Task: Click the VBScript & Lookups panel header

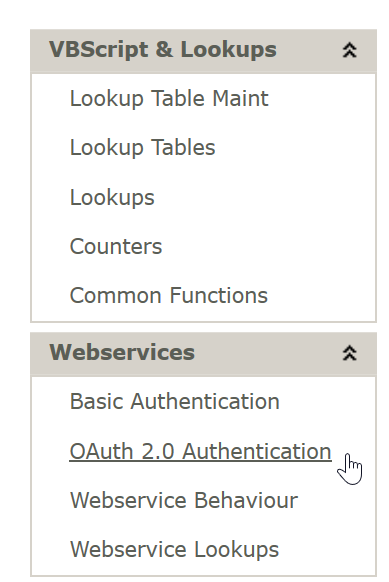Action: coord(203,50)
